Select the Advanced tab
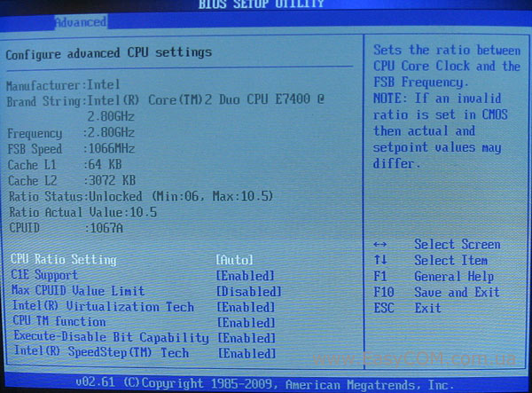The height and width of the screenshot is (393, 532). coord(81,22)
